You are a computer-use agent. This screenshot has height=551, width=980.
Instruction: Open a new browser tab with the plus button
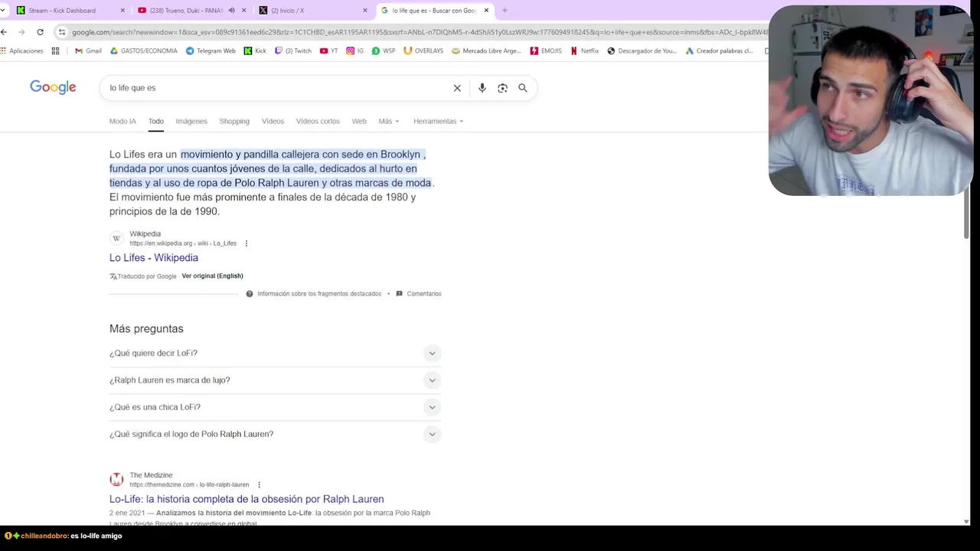505,11
